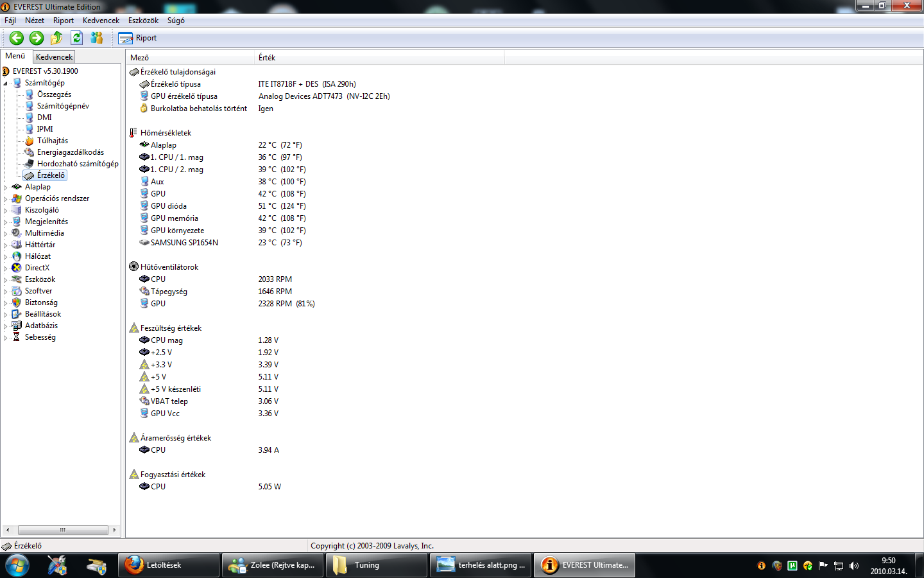Screen dimensions: 924x578
Task: Switch to the Menü tab
Action: pos(15,56)
